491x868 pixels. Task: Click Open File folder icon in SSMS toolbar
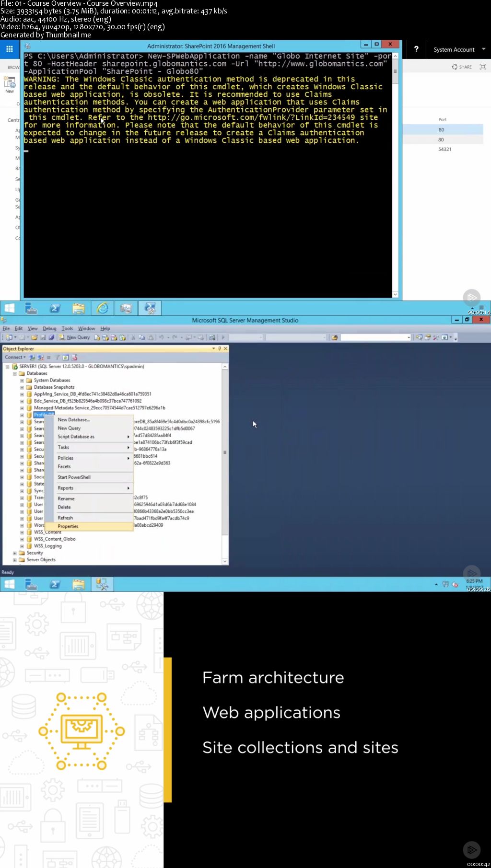coord(35,337)
